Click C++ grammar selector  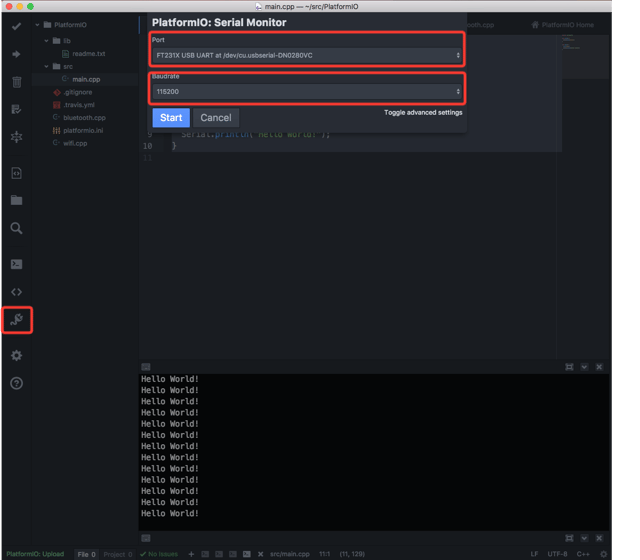(x=583, y=554)
